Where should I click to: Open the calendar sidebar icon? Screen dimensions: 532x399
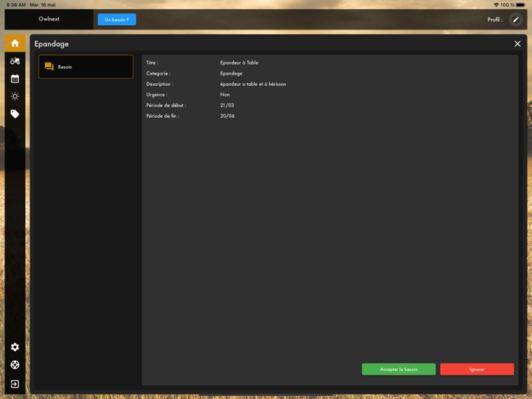(x=15, y=79)
